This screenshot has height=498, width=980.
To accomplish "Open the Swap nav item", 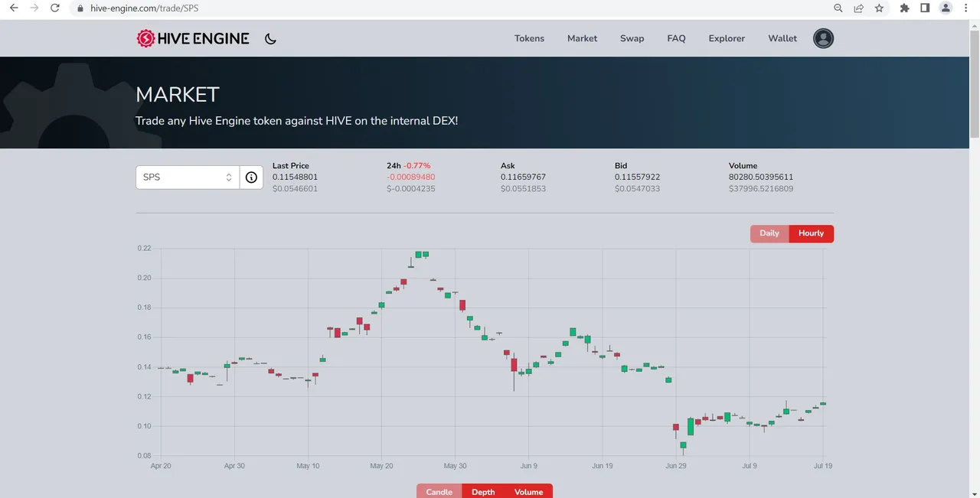I will (x=632, y=38).
